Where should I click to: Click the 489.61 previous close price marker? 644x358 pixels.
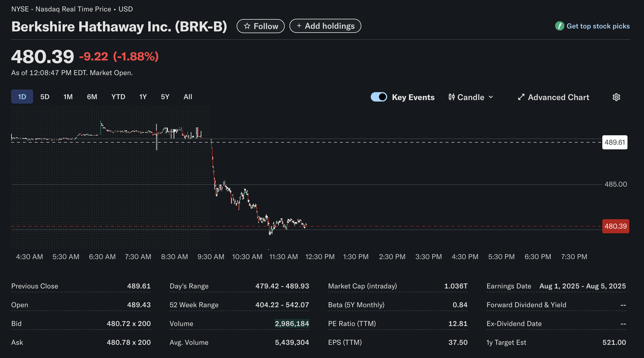click(615, 142)
